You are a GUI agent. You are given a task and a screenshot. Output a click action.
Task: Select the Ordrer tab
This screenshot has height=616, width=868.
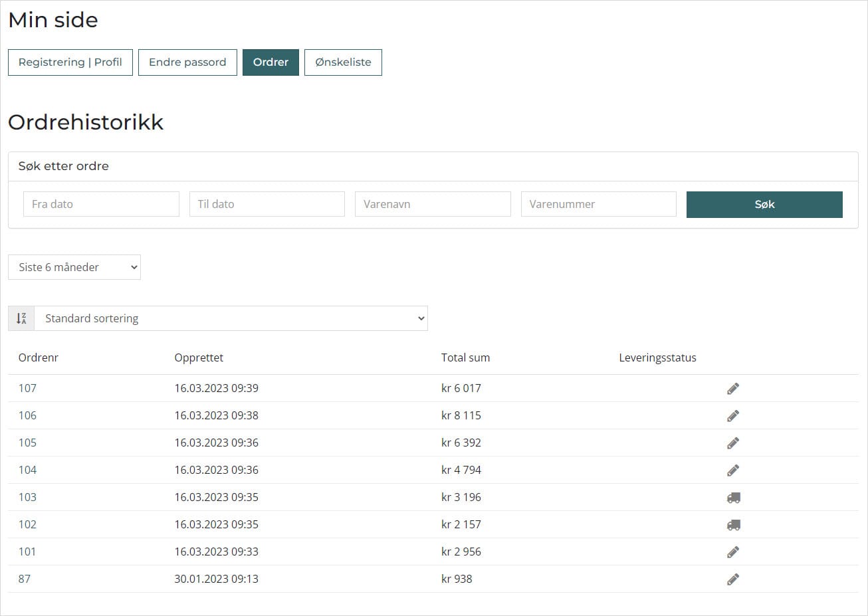click(271, 62)
